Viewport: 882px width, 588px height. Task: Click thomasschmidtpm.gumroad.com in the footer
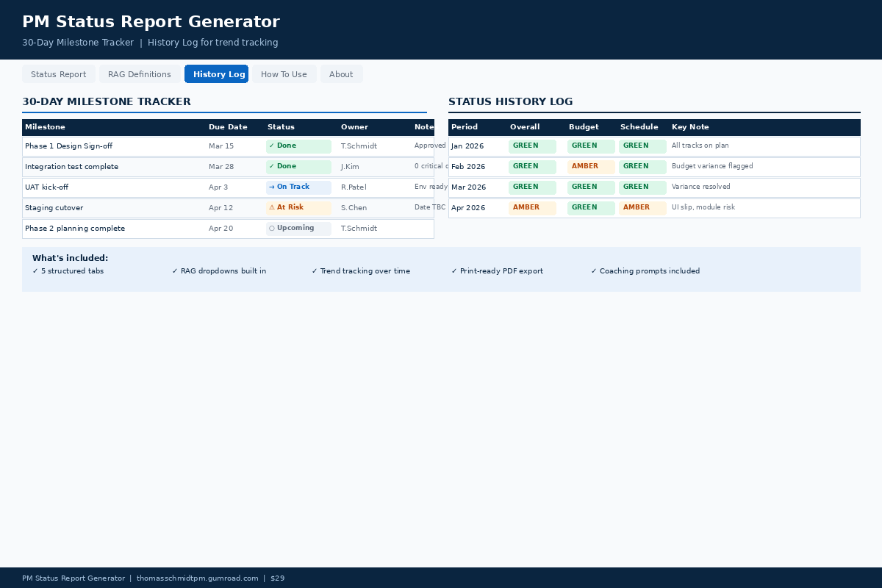tap(197, 578)
